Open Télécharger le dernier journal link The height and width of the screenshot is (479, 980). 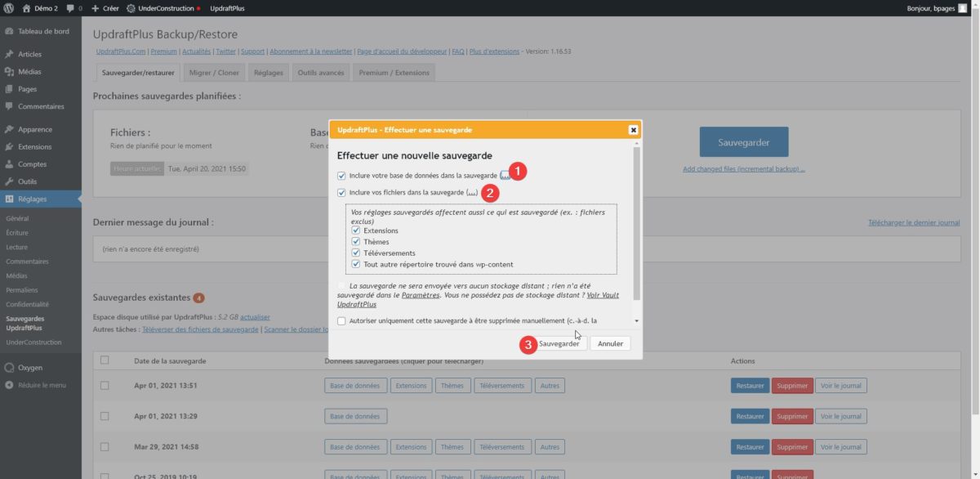tap(914, 222)
